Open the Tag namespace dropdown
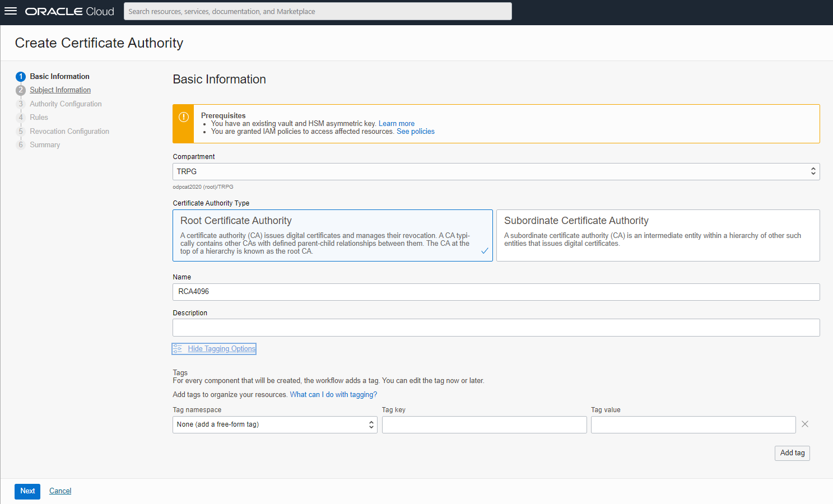 click(275, 424)
